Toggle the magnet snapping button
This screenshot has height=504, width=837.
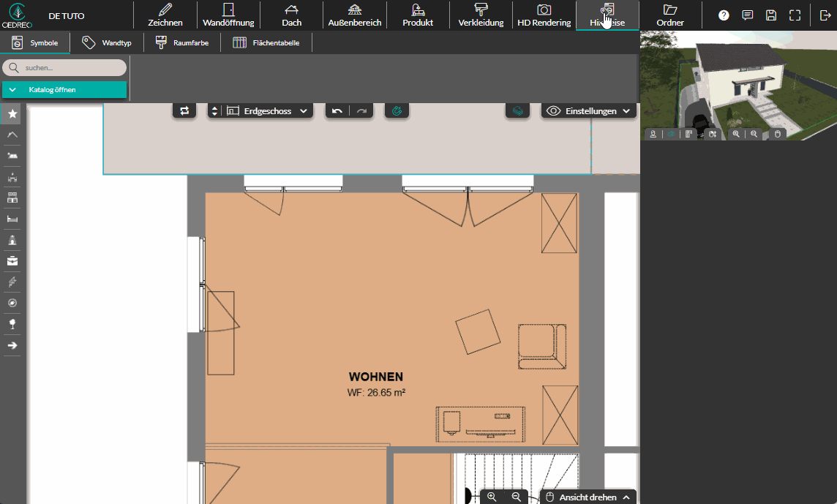tap(397, 111)
